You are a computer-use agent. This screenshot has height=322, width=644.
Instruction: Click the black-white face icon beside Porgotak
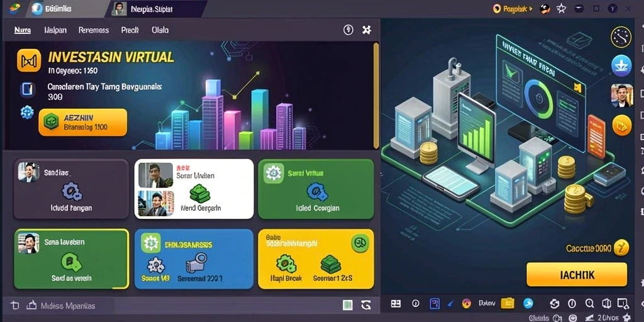tap(545, 8)
